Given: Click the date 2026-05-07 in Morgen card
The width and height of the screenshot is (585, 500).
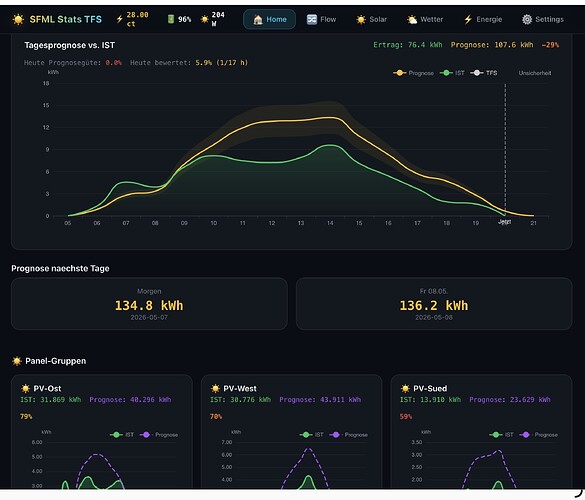Looking at the screenshot, I should point(149,318).
